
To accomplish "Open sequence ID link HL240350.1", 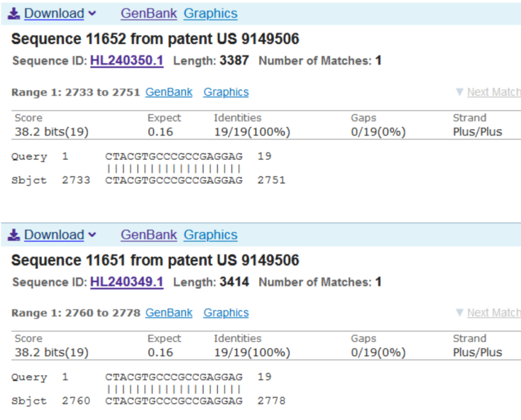I will pos(127,60).
